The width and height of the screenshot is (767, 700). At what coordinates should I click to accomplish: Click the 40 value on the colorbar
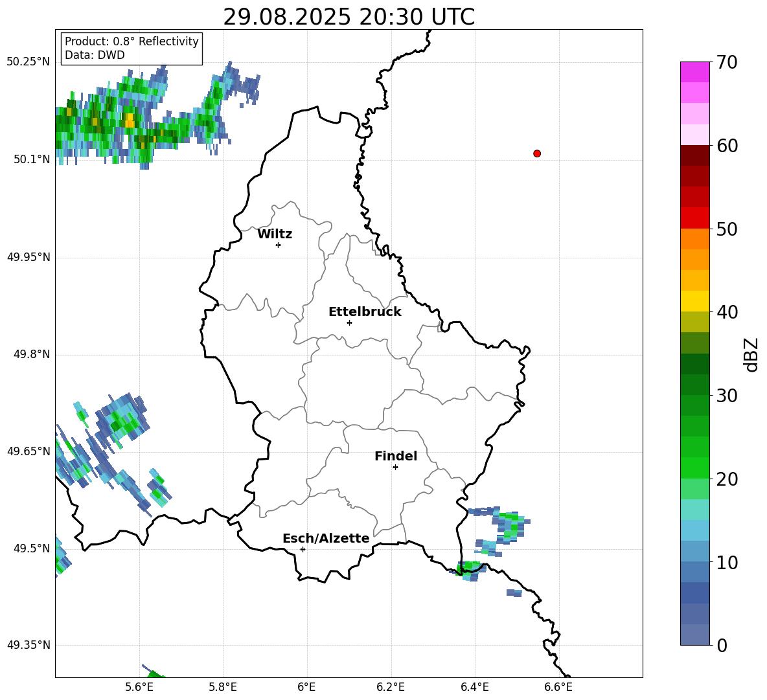tap(727, 312)
